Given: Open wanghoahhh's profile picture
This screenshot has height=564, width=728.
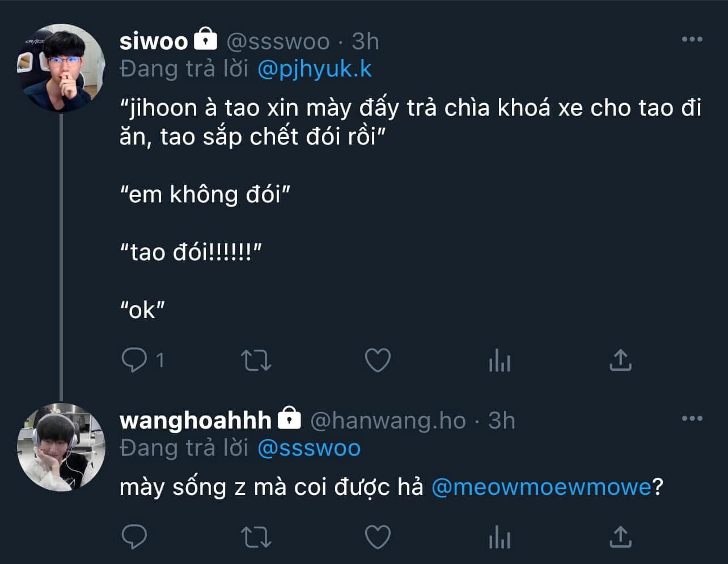Looking at the screenshot, I should coord(61,447).
